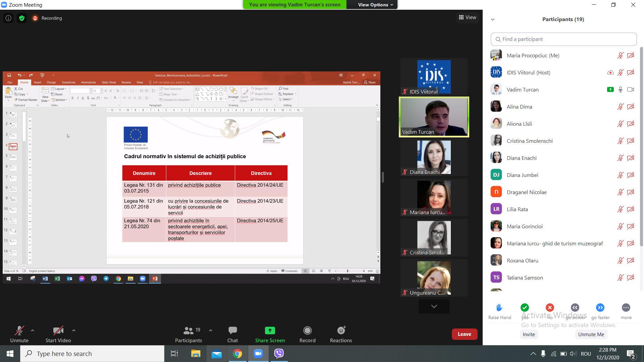Expand audio options arrow next to Unmute
The width and height of the screenshot is (644, 362).
tap(33, 330)
